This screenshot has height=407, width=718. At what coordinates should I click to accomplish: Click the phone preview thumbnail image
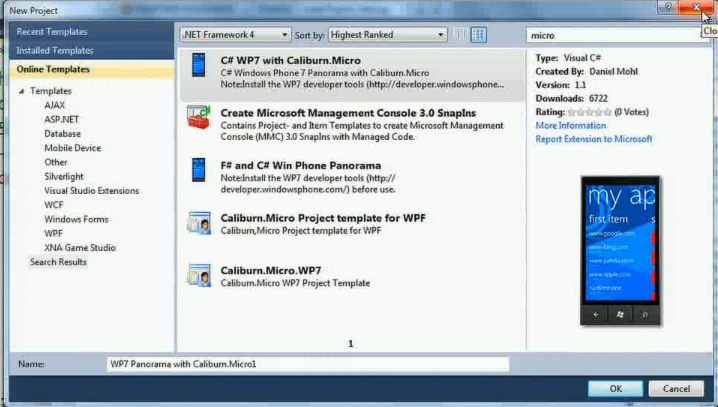coord(620,250)
